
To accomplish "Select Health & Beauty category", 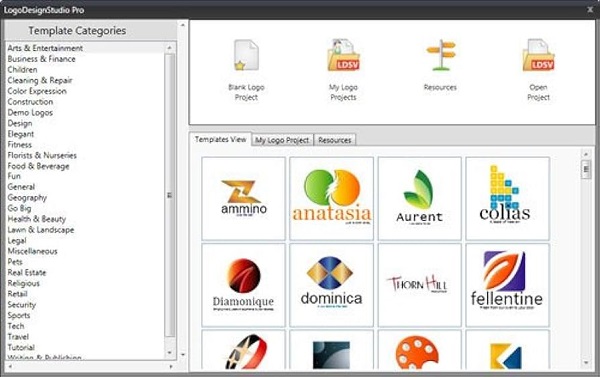I will coord(37,219).
